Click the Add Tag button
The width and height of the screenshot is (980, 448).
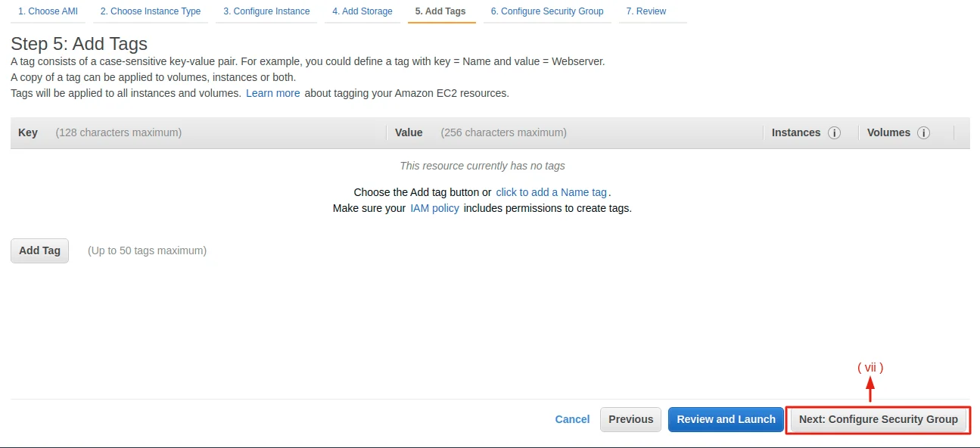click(x=39, y=250)
